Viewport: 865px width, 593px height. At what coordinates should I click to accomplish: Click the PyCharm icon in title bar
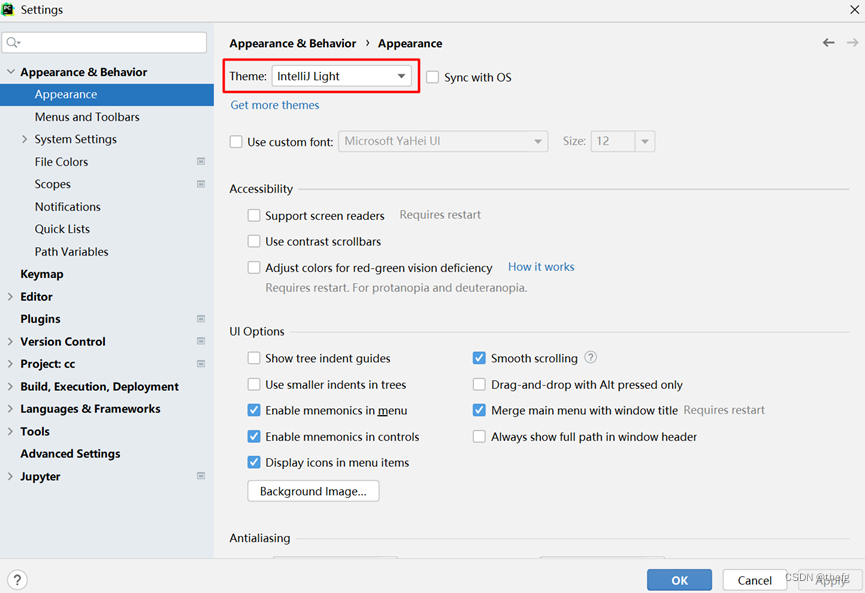point(8,9)
